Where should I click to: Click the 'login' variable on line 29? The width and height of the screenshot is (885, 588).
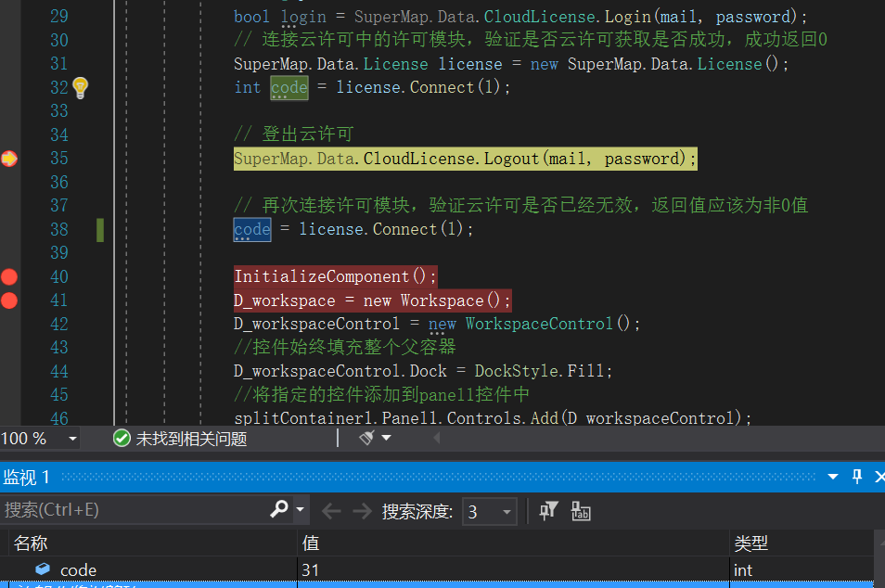(303, 17)
